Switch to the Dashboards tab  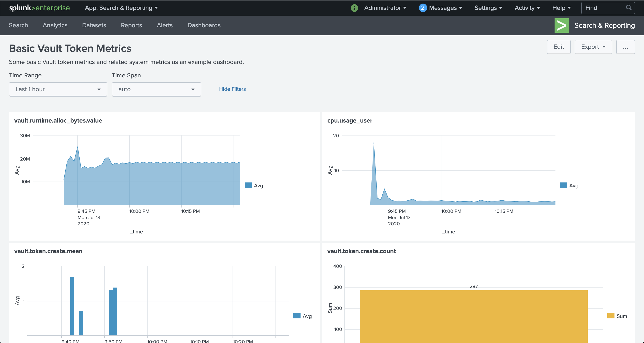pos(204,25)
